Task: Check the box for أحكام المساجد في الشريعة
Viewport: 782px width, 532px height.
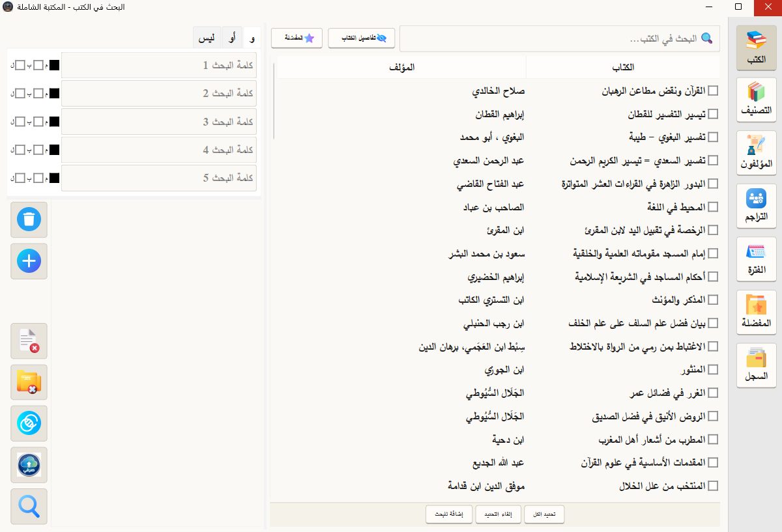Action: pos(713,276)
